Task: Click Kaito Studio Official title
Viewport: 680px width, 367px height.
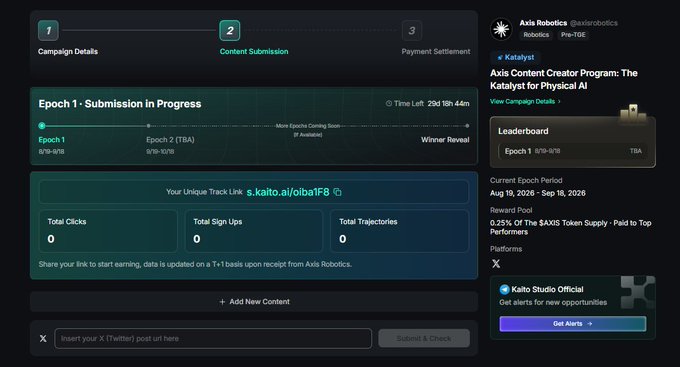Action: (x=547, y=289)
